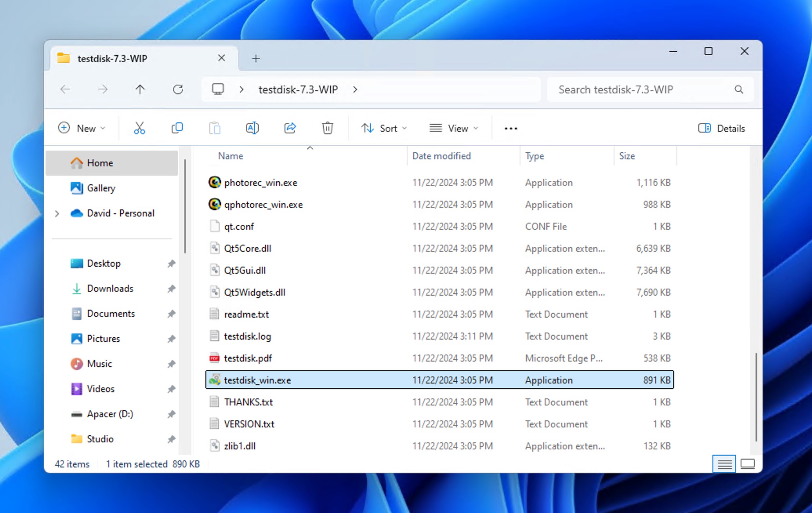The image size is (812, 513).
Task: Open the View options dropdown
Action: click(454, 128)
